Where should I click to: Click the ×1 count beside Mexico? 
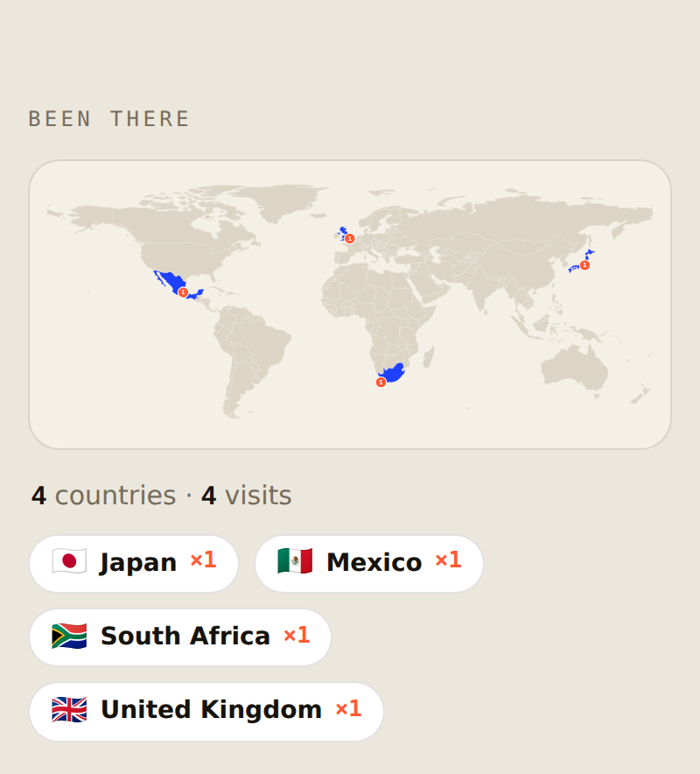pyautogui.click(x=448, y=560)
